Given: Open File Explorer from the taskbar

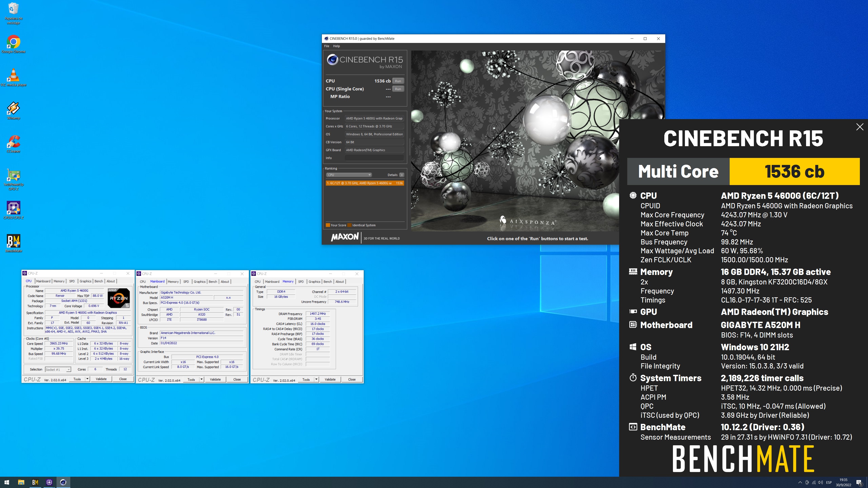Looking at the screenshot, I should pos(21,482).
